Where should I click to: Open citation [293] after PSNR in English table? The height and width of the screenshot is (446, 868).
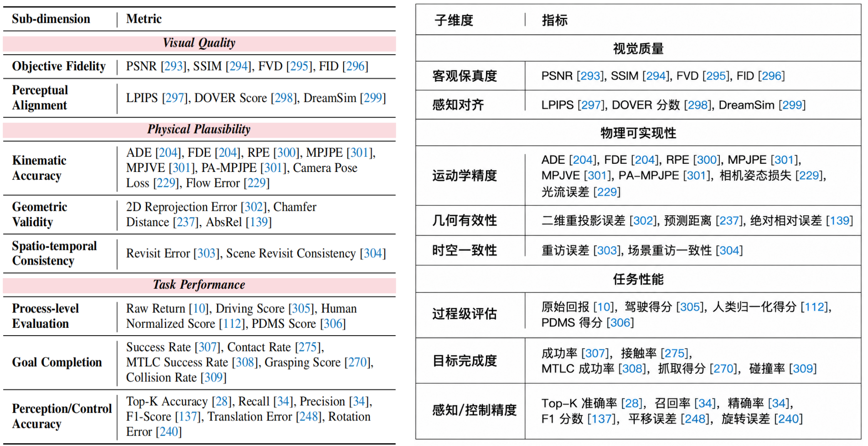click(x=174, y=67)
